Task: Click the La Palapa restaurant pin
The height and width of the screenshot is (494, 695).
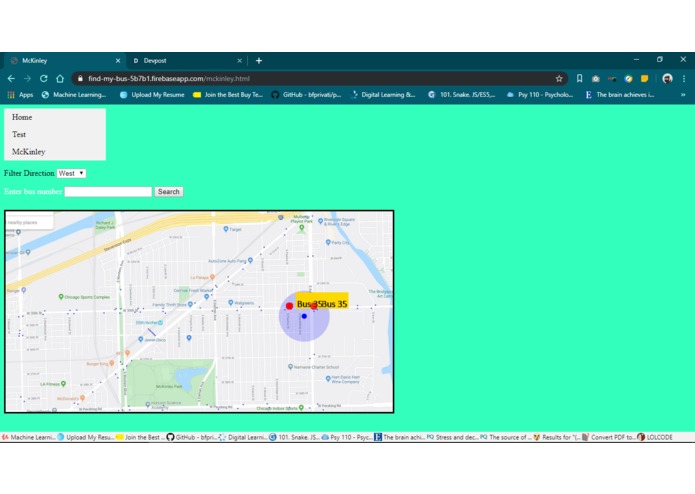Action: click(x=212, y=277)
